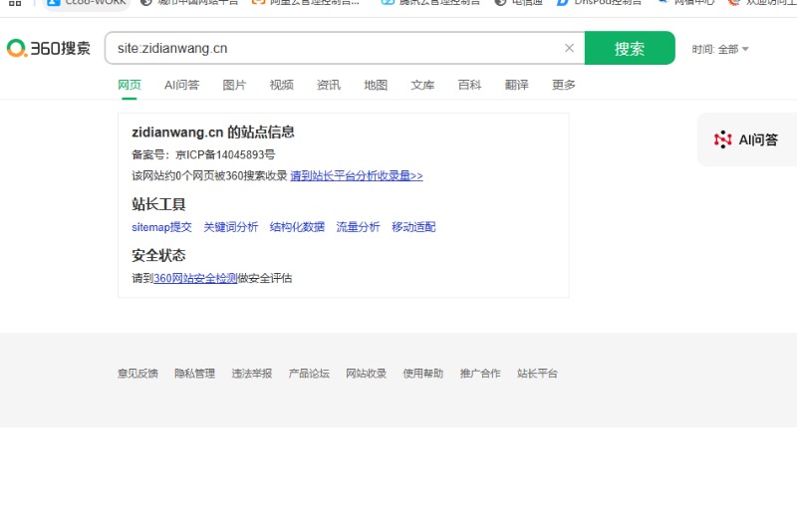797x532 pixels.
Task: Click the AI问答 icon on right panel
Action: pos(723,139)
